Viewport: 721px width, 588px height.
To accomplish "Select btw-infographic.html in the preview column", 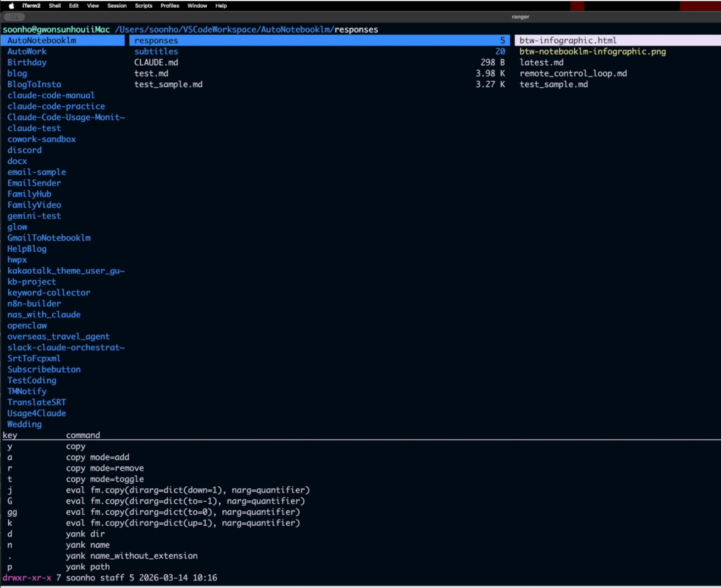I will click(x=618, y=40).
